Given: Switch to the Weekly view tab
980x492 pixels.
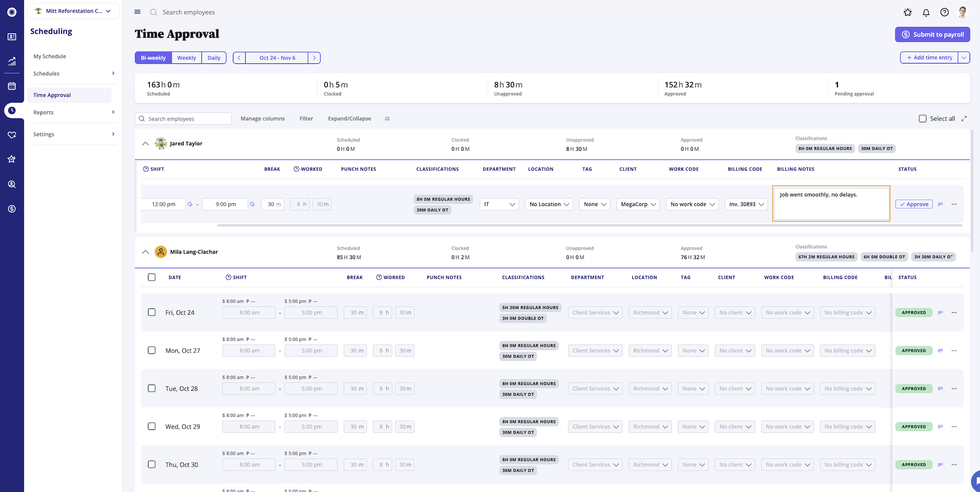Looking at the screenshot, I should pos(186,58).
